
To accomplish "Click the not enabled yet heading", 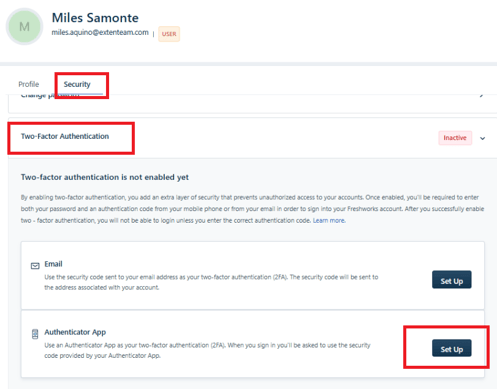I will pos(105,177).
